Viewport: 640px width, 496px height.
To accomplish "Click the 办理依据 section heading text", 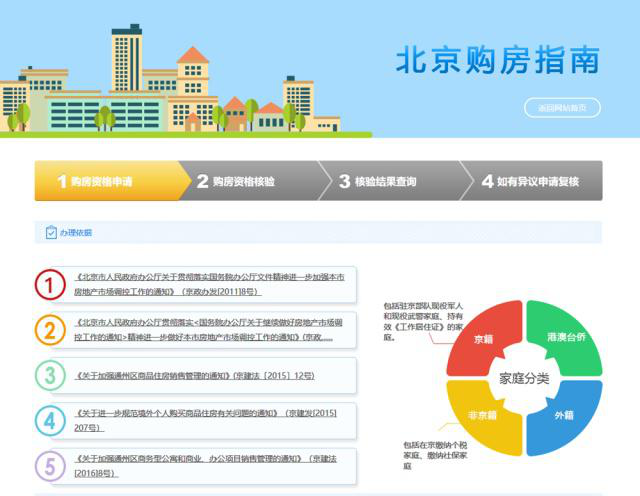I will tap(76, 233).
